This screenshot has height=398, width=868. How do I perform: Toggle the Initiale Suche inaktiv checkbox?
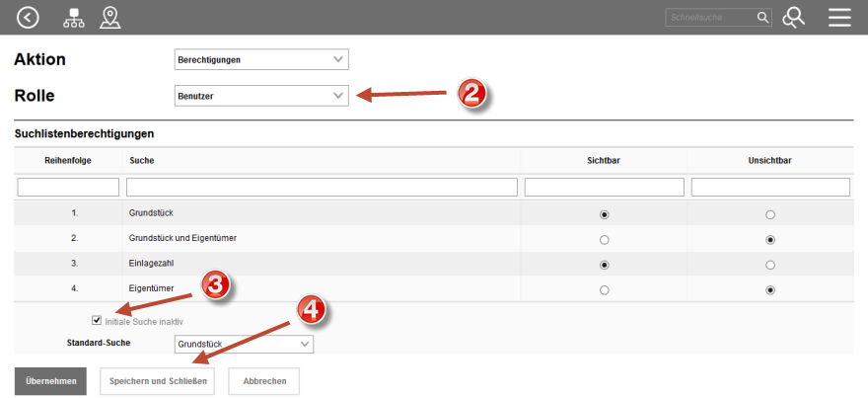coord(96,321)
